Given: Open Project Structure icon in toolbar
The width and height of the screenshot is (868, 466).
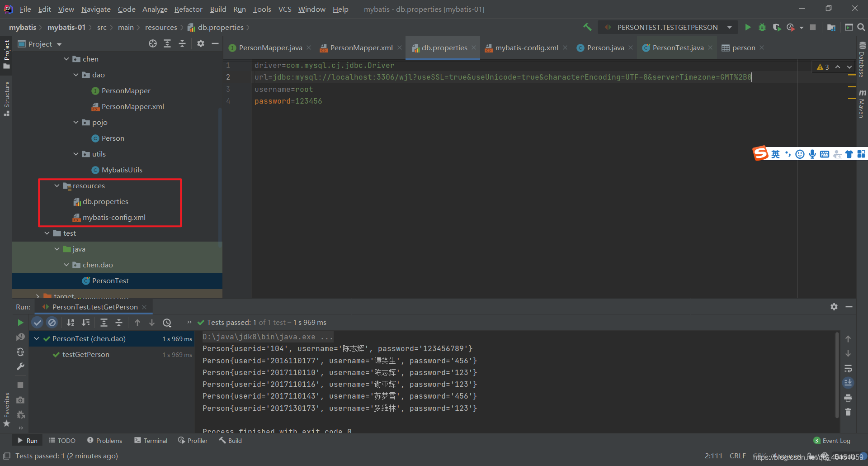Looking at the screenshot, I should click(x=831, y=27).
